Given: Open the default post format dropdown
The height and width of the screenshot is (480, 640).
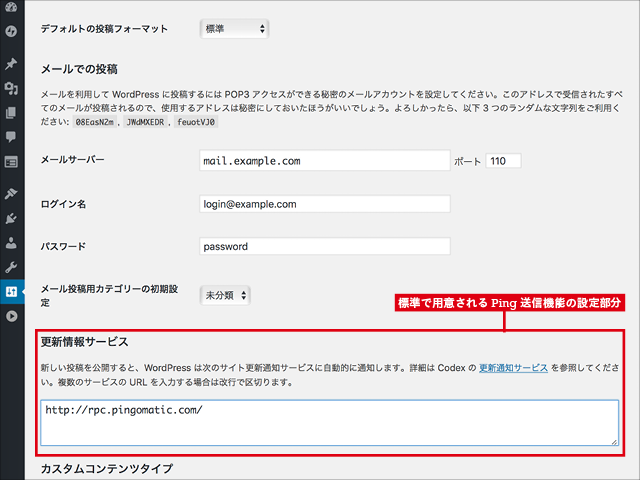Looking at the screenshot, I should 234,29.
